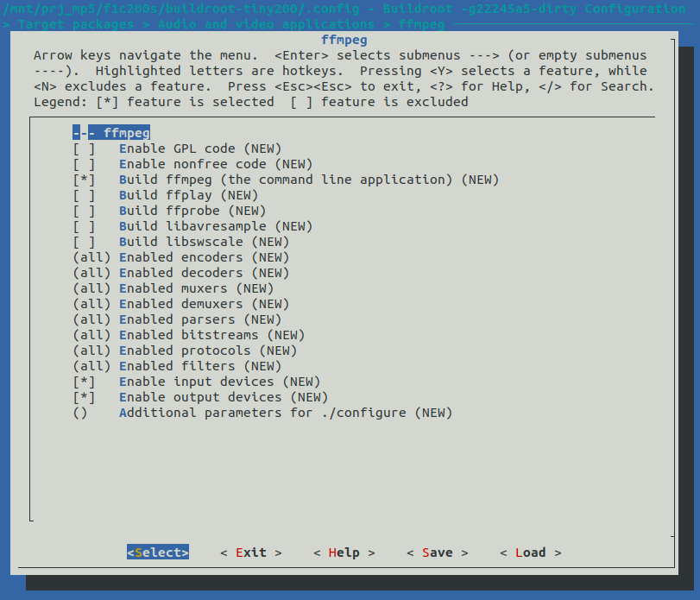The height and width of the screenshot is (600, 700).
Task: Click the Target packages breadcrumb text
Action: [76, 24]
